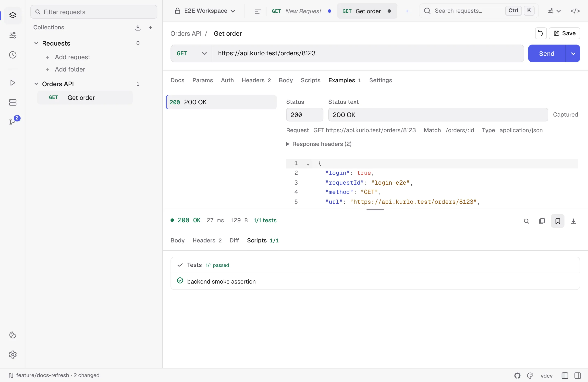Toggle the right panel layout icon
This screenshot has height=382, width=588.
coord(578,376)
